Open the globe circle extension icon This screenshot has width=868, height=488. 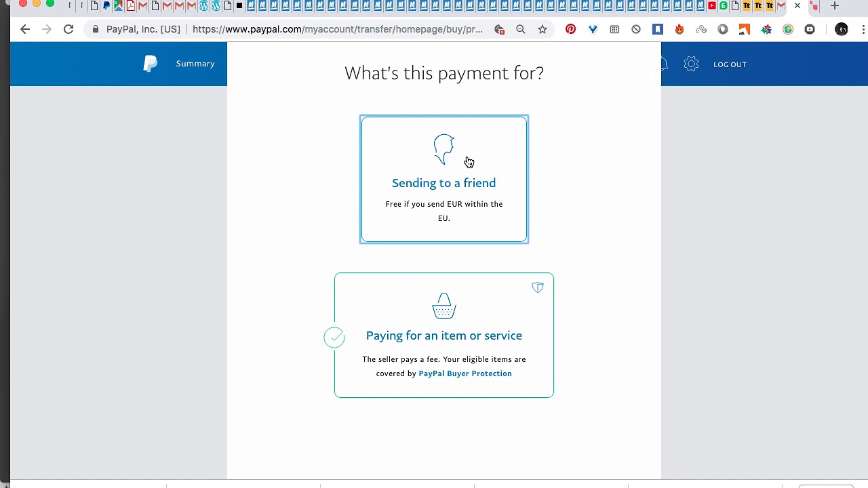pyautogui.click(x=788, y=29)
